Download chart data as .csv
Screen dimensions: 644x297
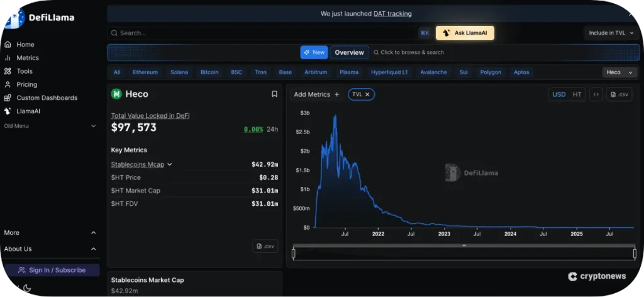click(x=619, y=94)
